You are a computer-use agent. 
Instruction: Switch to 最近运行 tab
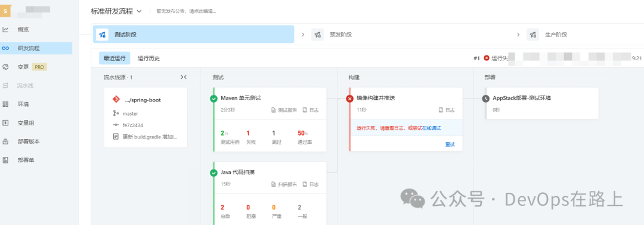[x=114, y=58]
